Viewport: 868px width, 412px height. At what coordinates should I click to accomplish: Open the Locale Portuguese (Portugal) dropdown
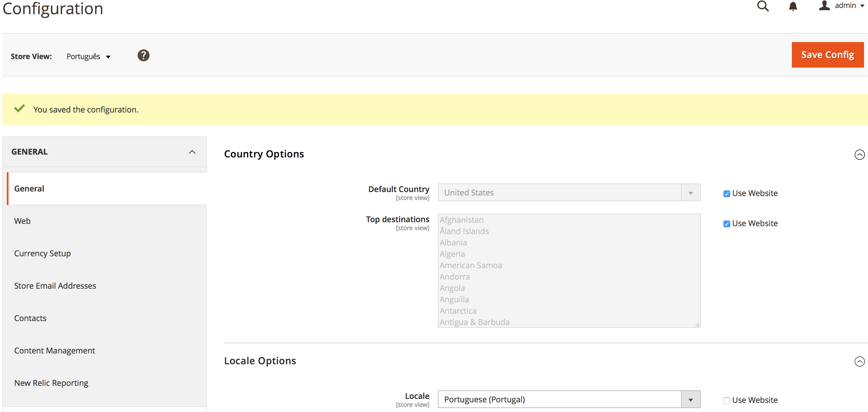[x=569, y=399]
